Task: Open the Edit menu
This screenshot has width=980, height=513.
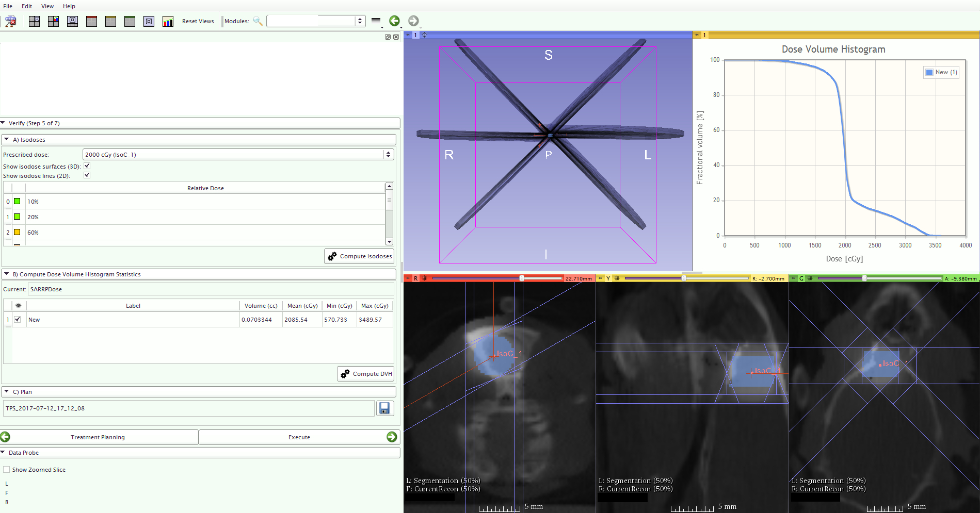Action: coord(27,6)
